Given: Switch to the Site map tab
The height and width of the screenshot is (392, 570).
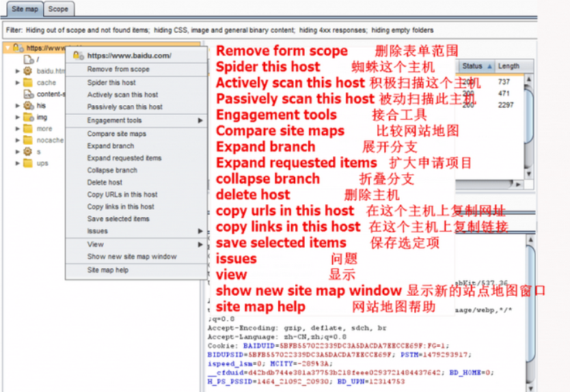Looking at the screenshot, I should click(x=25, y=10).
